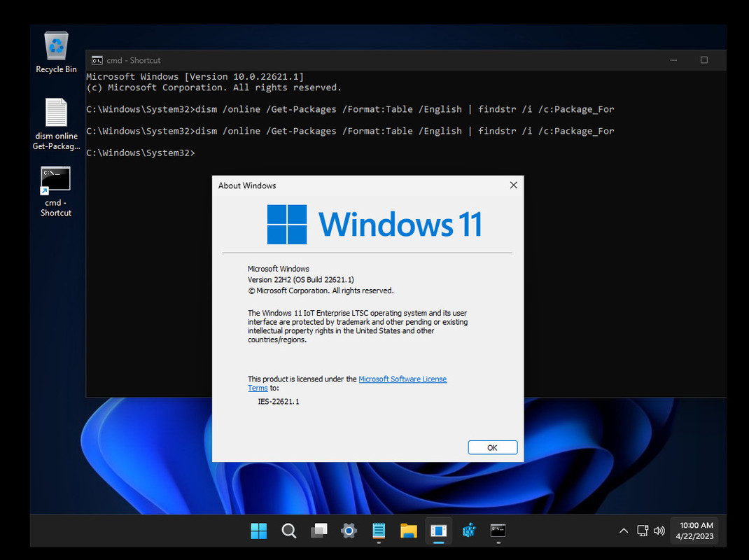Open Search from the taskbar

[x=288, y=531]
